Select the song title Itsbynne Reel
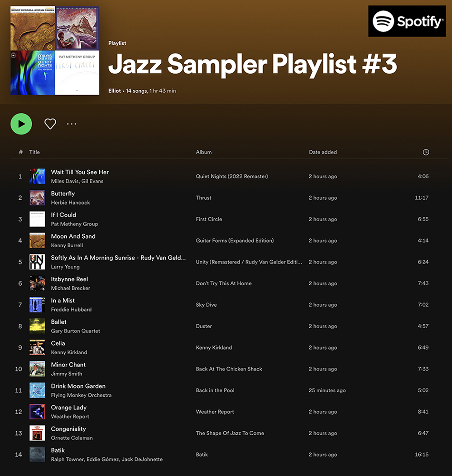Screen dimensions: 452x476 coord(69,279)
